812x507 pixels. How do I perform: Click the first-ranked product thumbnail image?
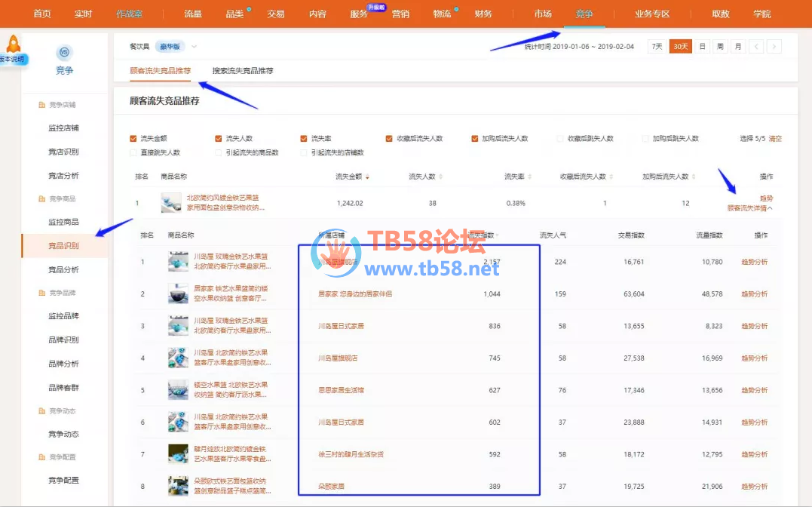point(171,203)
